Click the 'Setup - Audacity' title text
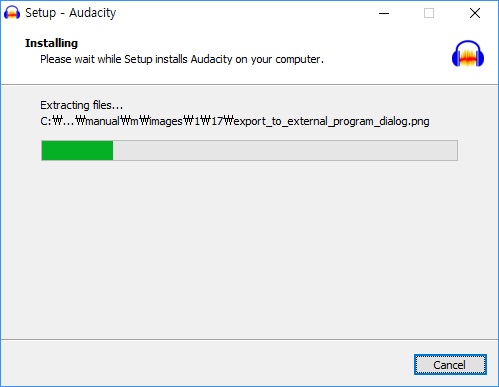 (71, 13)
